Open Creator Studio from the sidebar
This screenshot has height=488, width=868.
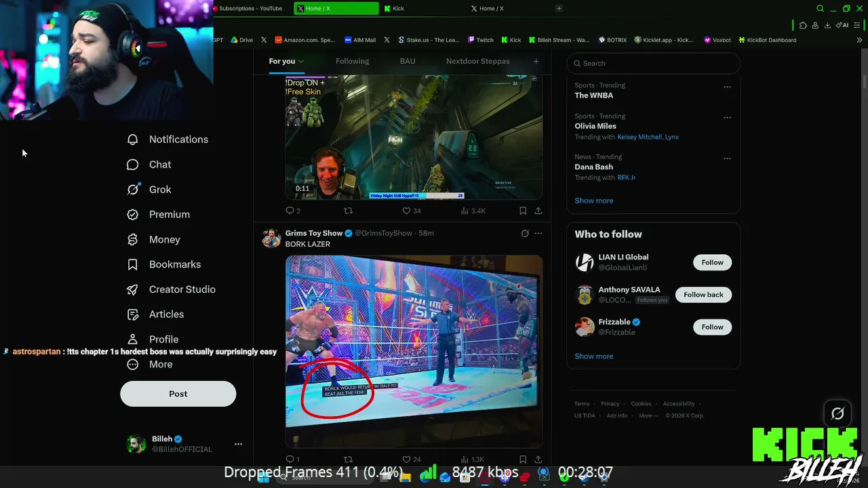172,289
